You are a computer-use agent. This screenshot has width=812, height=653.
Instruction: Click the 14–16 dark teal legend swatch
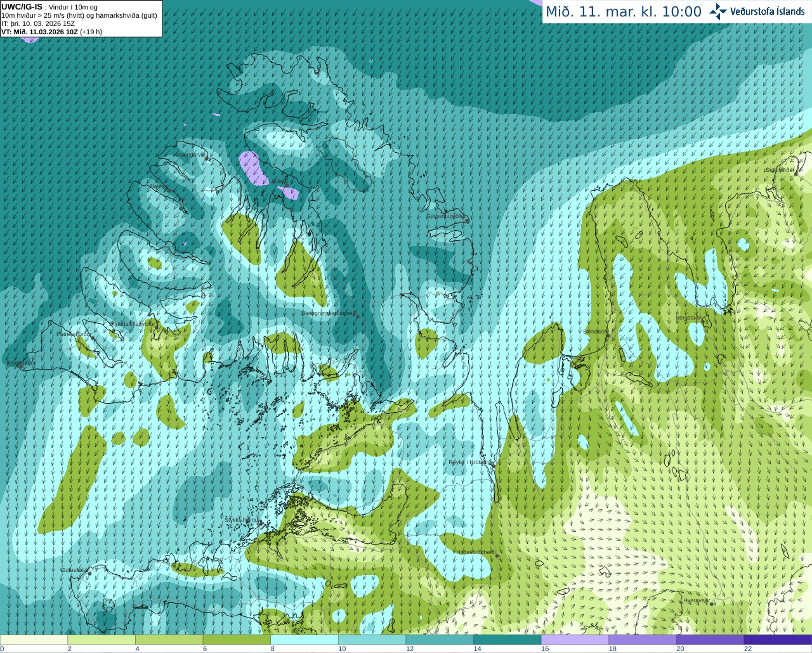(x=507, y=640)
